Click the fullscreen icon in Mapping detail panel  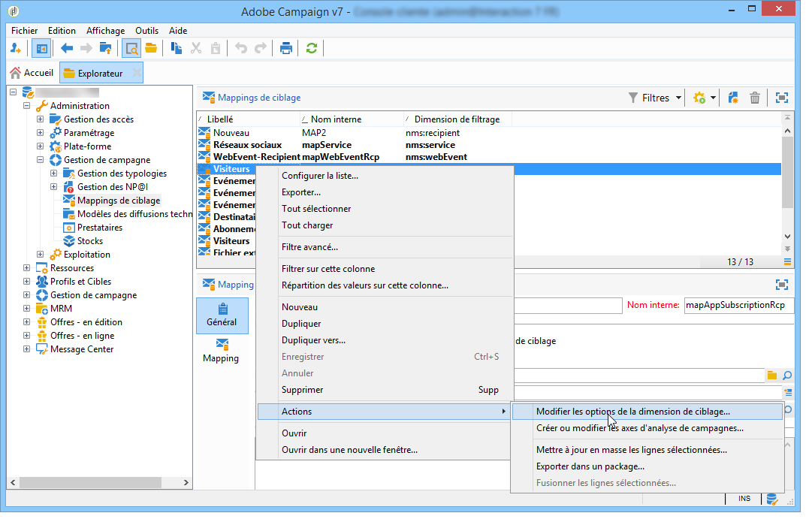781,285
